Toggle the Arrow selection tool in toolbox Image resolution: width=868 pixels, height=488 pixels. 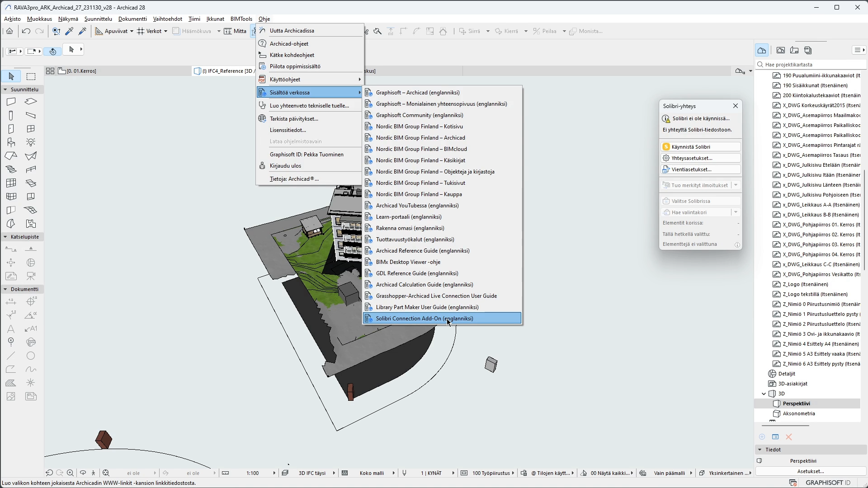11,76
